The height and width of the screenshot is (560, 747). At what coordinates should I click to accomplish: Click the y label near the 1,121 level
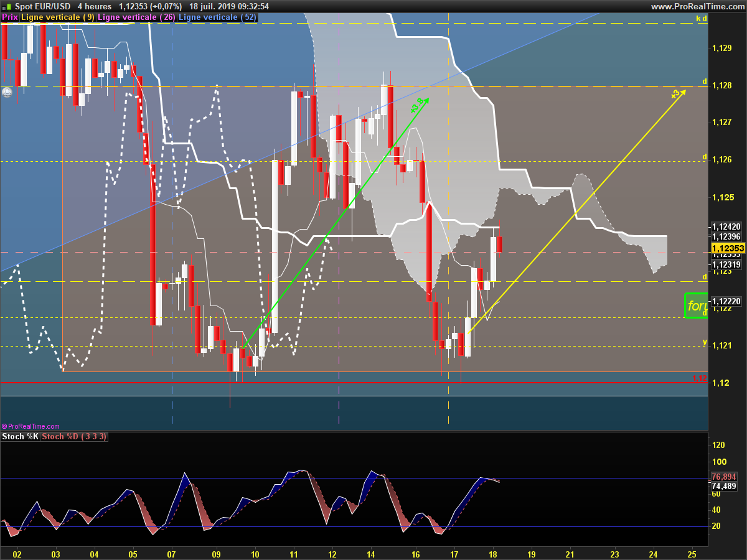pyautogui.click(x=705, y=342)
